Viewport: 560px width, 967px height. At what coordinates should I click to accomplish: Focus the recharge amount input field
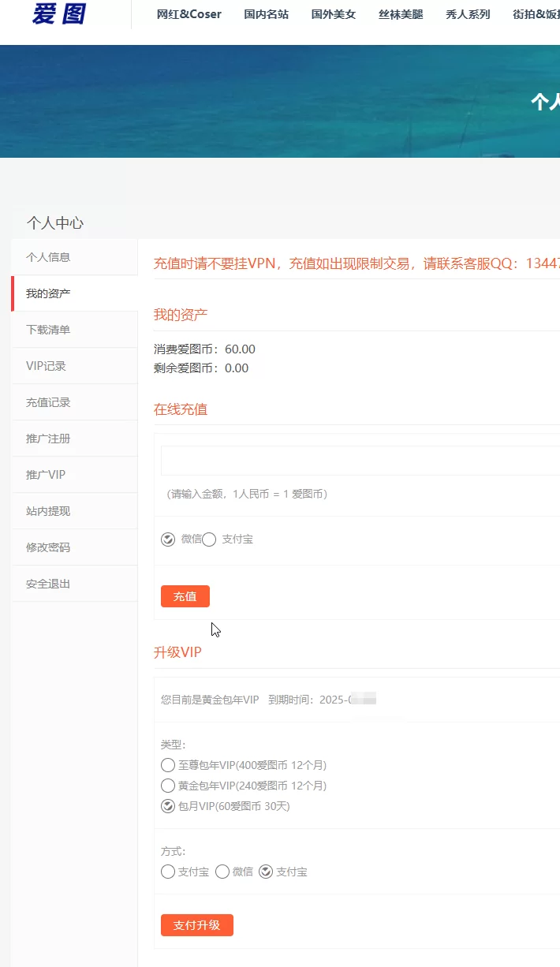(x=360, y=461)
